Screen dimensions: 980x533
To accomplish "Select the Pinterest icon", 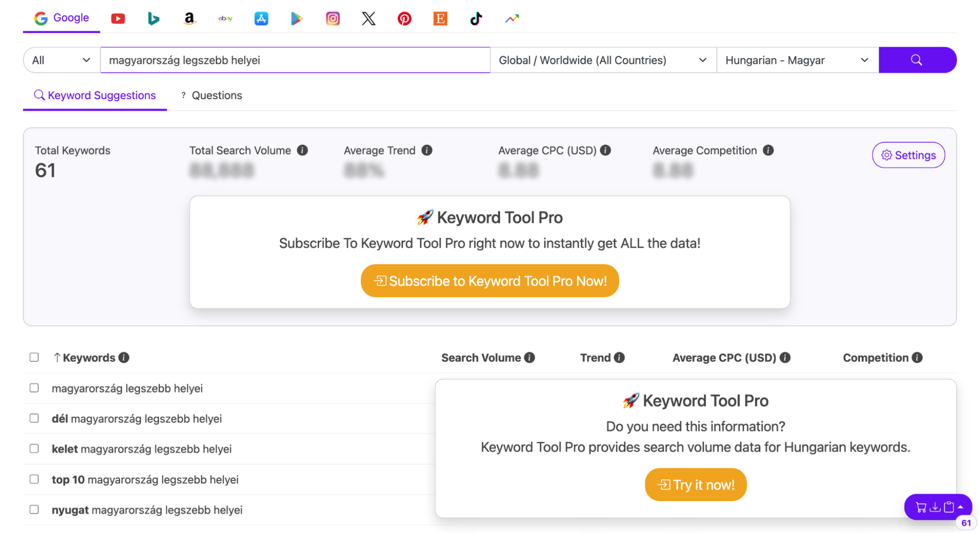I will click(x=404, y=19).
